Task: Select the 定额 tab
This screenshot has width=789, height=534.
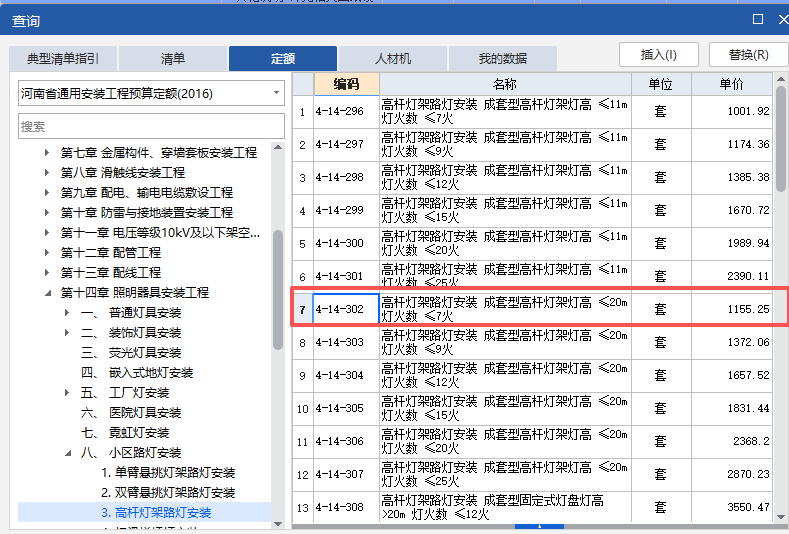Action: pyautogui.click(x=283, y=59)
